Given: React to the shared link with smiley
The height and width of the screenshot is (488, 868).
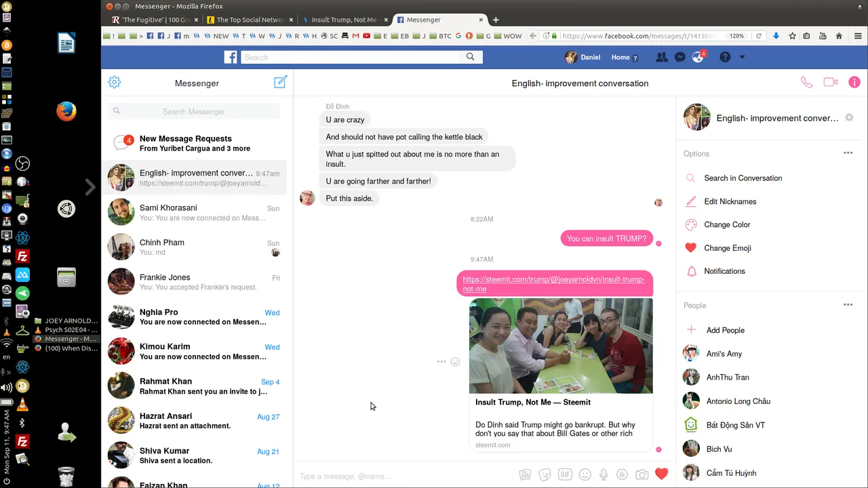Looking at the screenshot, I should point(456,362).
